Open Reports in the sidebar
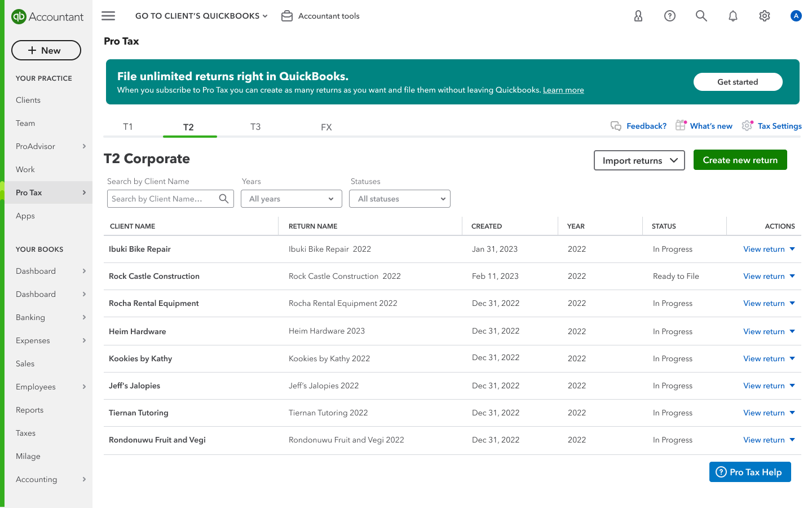Screen dimensions: 812x508 click(x=30, y=410)
